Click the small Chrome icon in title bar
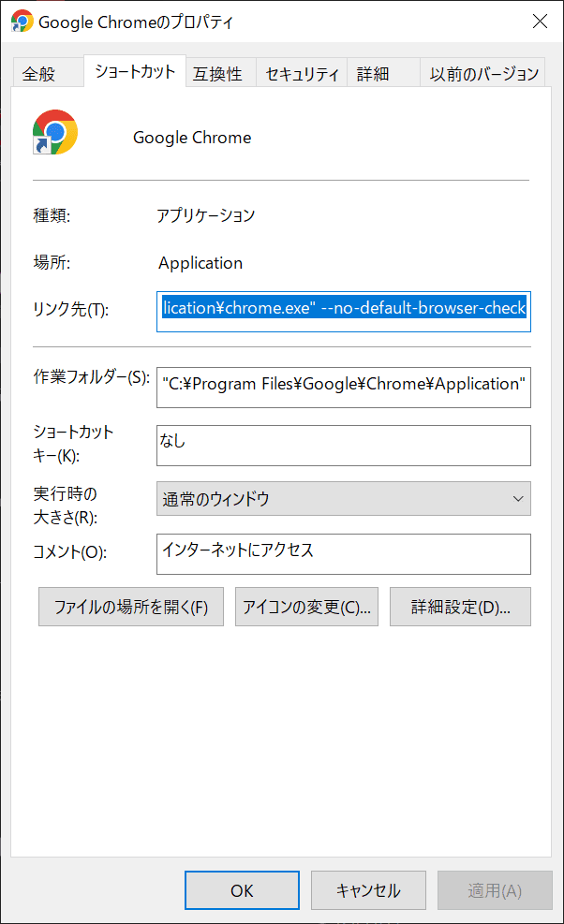 (22, 22)
